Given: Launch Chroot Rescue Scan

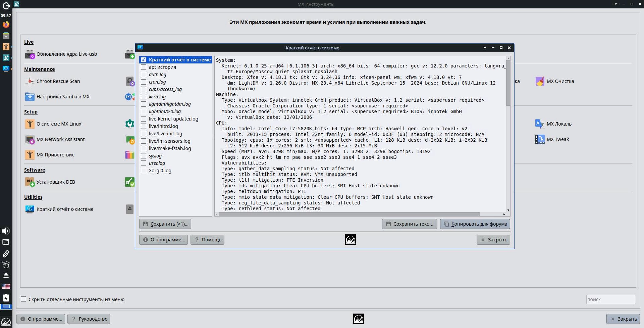Looking at the screenshot, I should 53,81.
